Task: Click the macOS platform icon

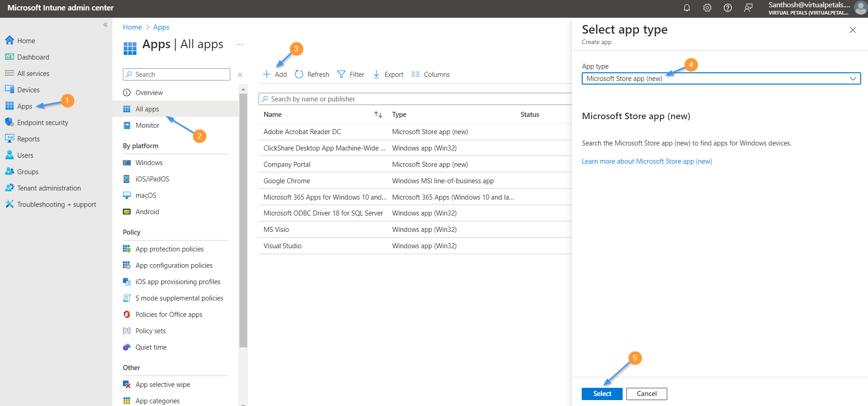Action: pos(127,195)
